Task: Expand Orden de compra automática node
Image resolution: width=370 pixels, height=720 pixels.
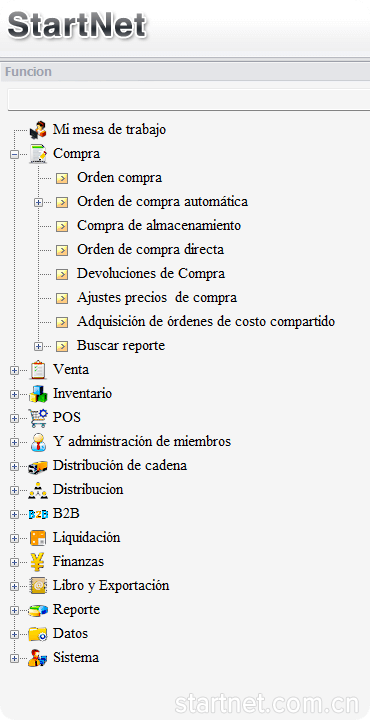Action: pyautogui.click(x=39, y=202)
